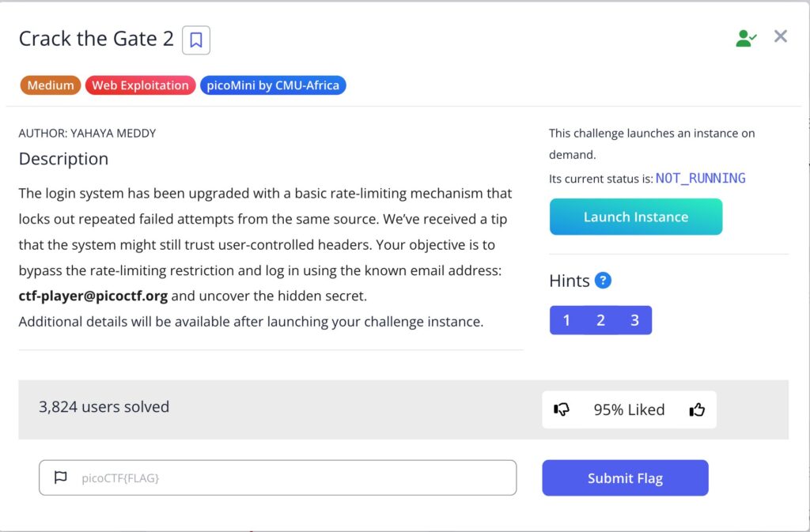Focus the picoCTF{FLAG} input field
Viewport: 810px width, 532px height.
293,477
